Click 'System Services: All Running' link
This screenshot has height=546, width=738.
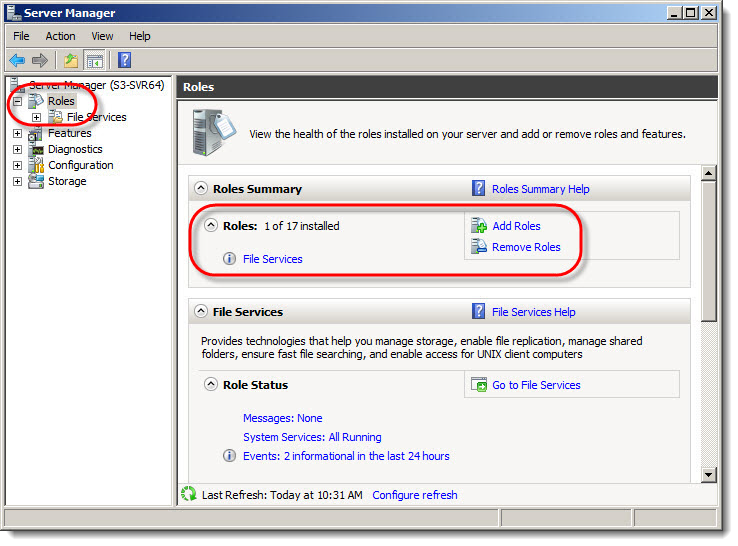312,437
